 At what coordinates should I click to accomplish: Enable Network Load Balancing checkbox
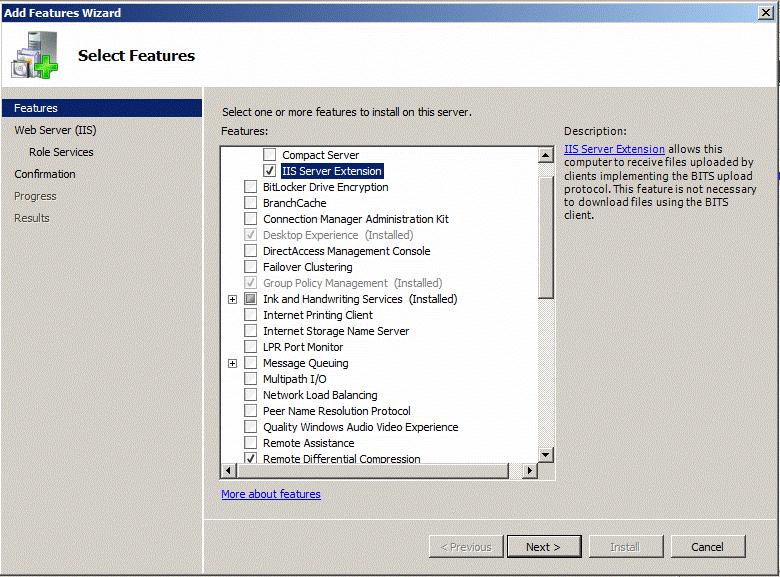[x=250, y=395]
